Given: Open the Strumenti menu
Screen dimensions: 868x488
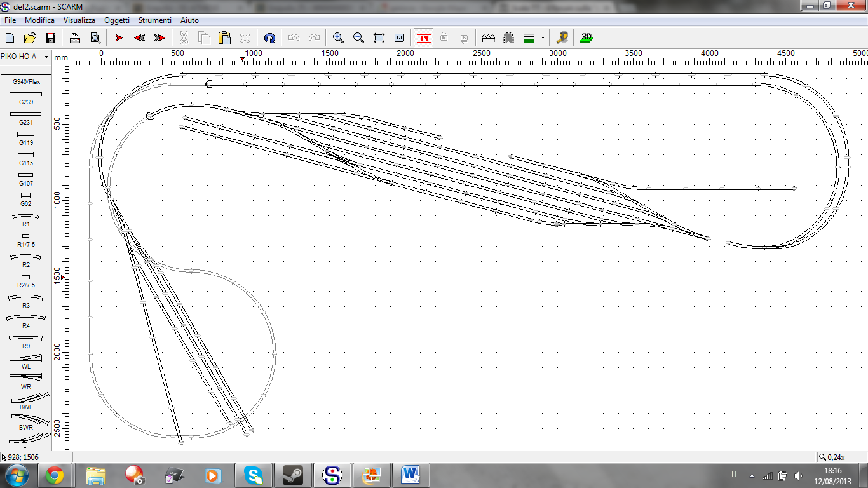Looking at the screenshot, I should pyautogui.click(x=155, y=20).
